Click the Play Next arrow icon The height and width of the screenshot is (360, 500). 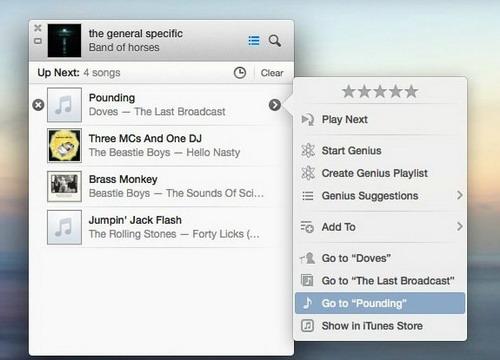307,119
